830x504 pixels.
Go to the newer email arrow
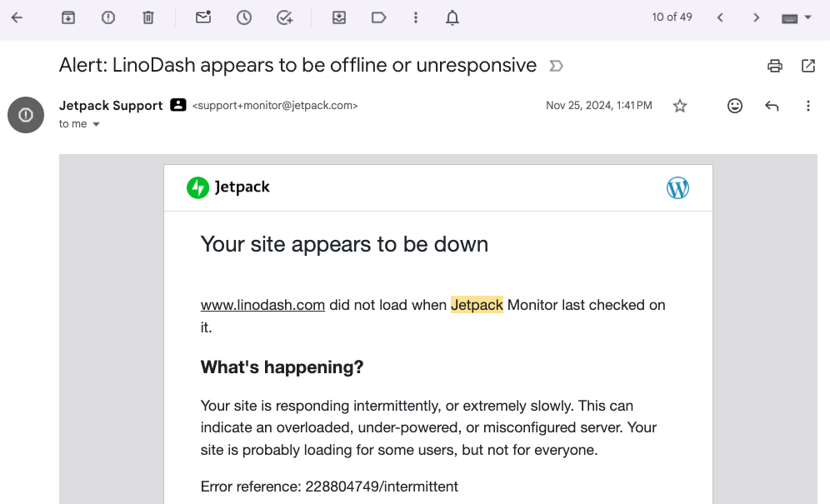tap(720, 17)
